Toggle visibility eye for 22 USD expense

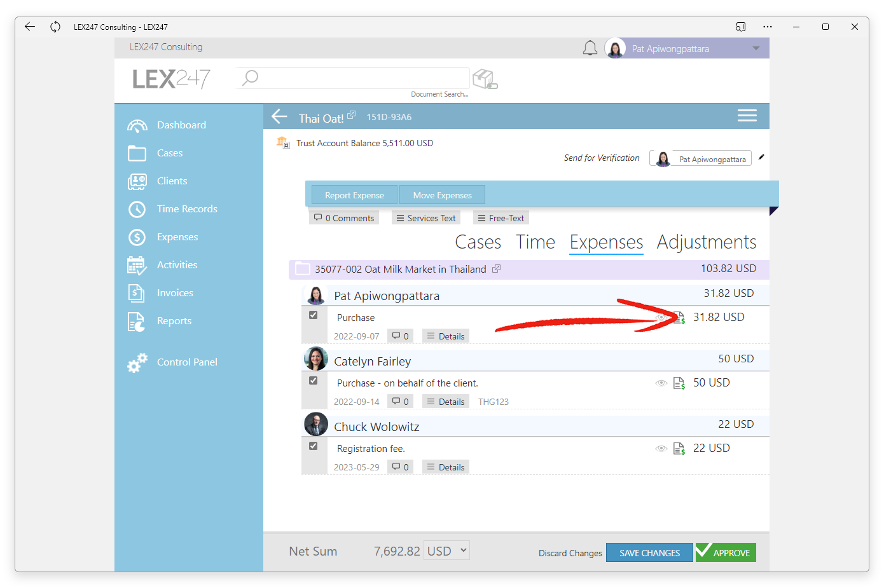click(x=661, y=448)
